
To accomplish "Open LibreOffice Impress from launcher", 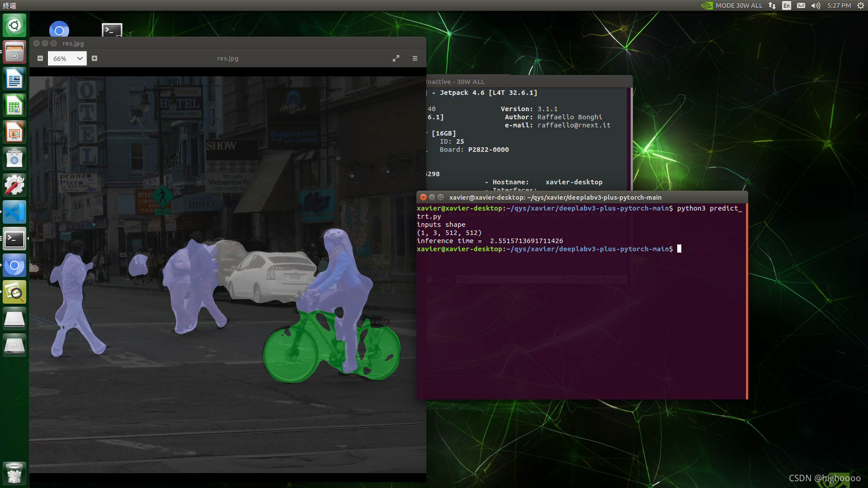I will 14,132.
